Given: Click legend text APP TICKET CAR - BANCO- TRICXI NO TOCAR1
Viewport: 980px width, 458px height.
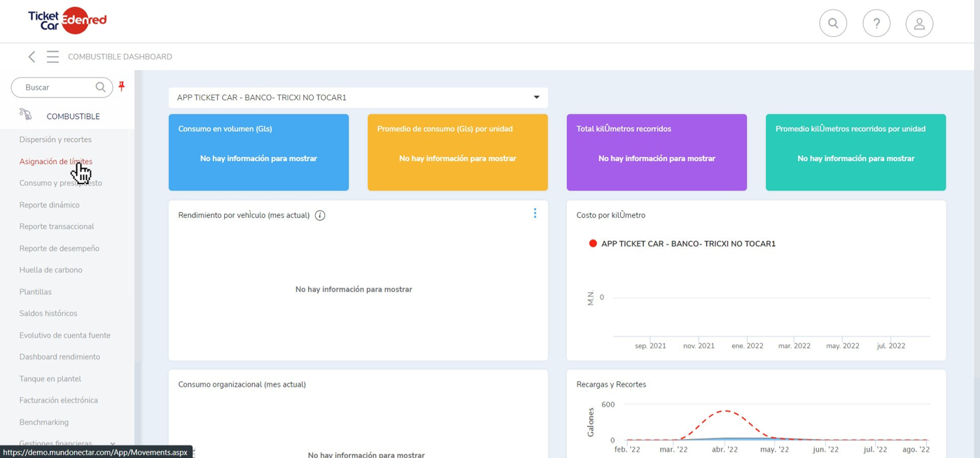Looking at the screenshot, I should pos(688,244).
